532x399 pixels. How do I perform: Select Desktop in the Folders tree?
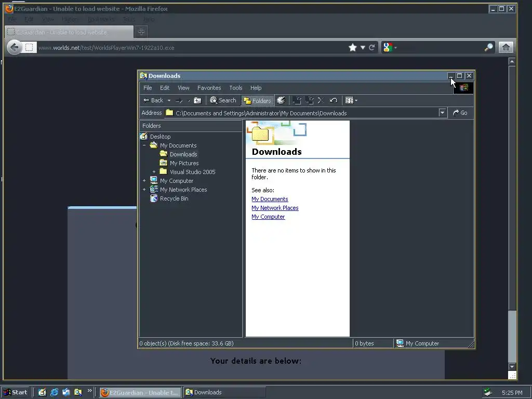(x=160, y=137)
